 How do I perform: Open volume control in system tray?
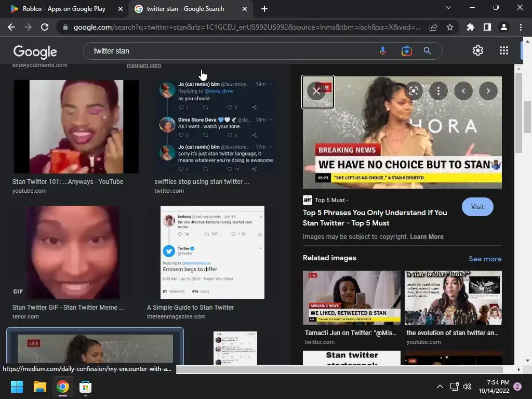(467, 387)
